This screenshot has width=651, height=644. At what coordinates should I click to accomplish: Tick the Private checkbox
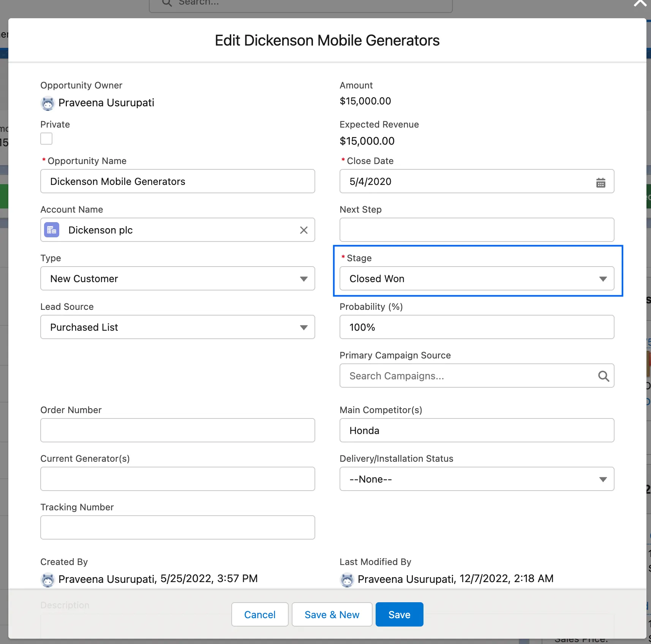click(46, 139)
